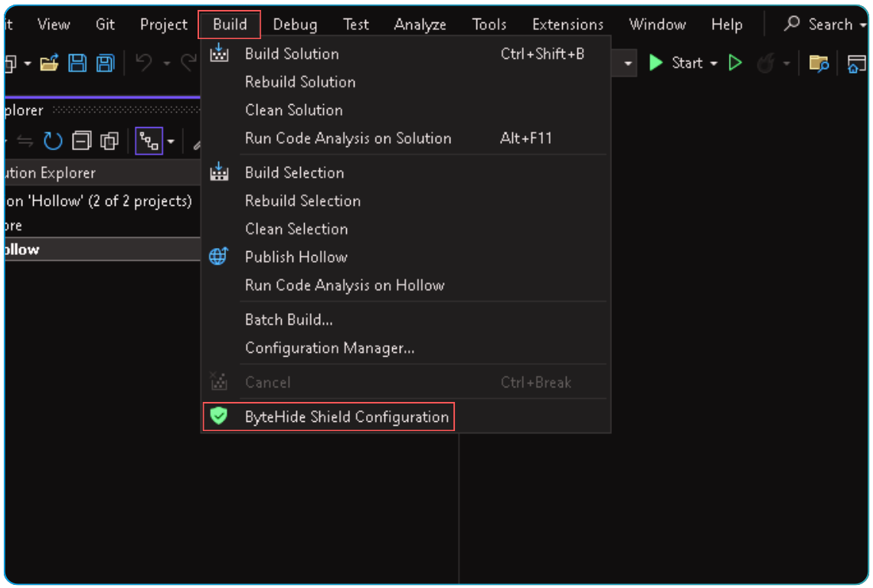Click the Build Solution icon
The width and height of the screenshot is (873, 588).
[219, 54]
